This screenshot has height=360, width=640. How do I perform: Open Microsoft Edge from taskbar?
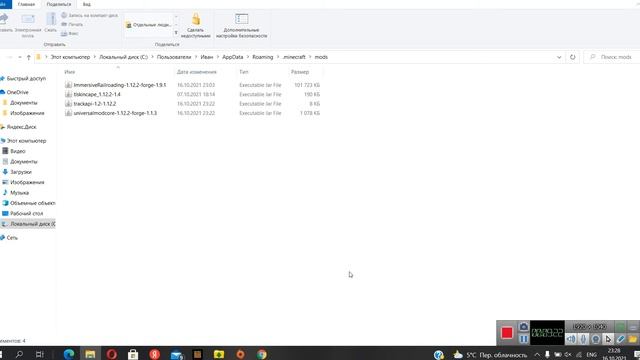point(69,354)
